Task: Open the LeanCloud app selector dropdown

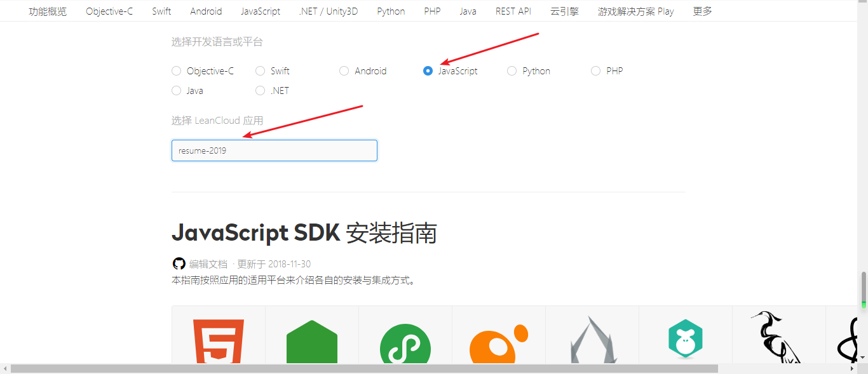Action: [274, 150]
